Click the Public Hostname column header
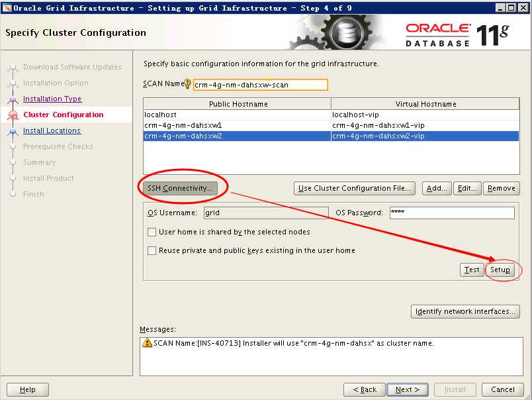The width and height of the screenshot is (532, 400). [x=238, y=104]
